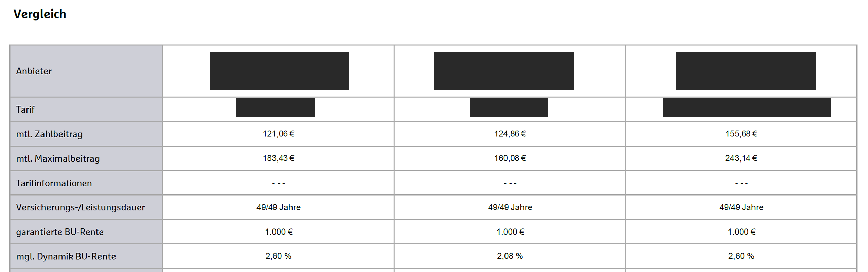Click the 2,08 % Dynamik value
The width and height of the screenshot is (868, 272).
pos(510,256)
